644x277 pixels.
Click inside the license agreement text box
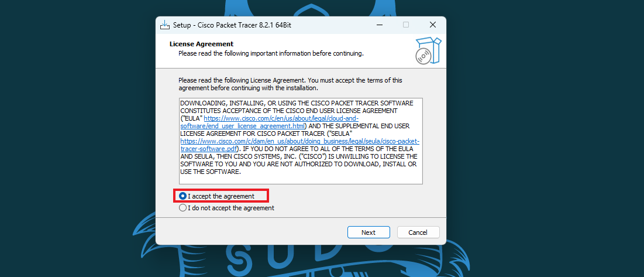(x=301, y=141)
